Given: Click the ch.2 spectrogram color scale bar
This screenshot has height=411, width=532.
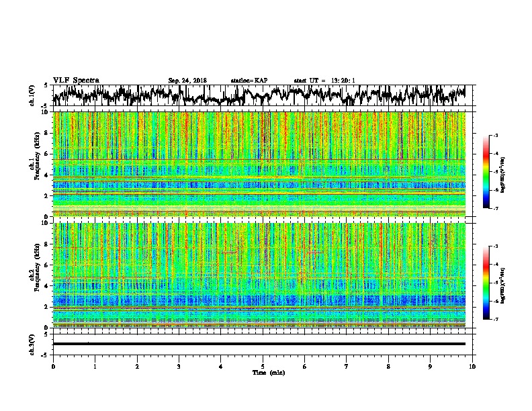Looking at the screenshot, I should 486,283.
